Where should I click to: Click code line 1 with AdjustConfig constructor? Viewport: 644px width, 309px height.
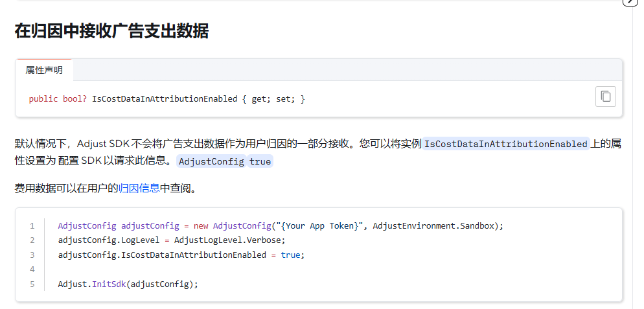281,226
